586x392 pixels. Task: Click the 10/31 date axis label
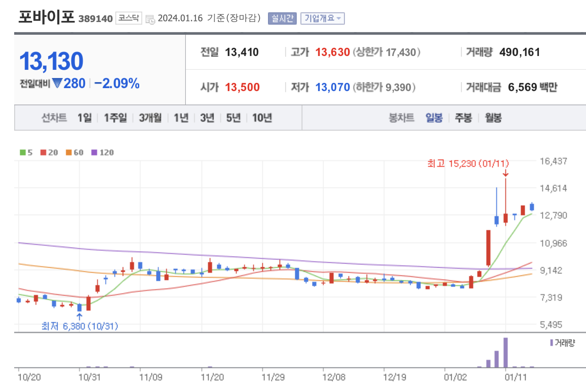click(x=89, y=377)
